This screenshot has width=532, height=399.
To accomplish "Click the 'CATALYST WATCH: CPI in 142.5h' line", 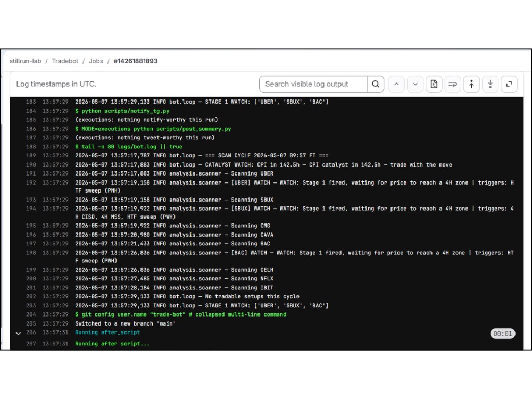I will point(264,164).
